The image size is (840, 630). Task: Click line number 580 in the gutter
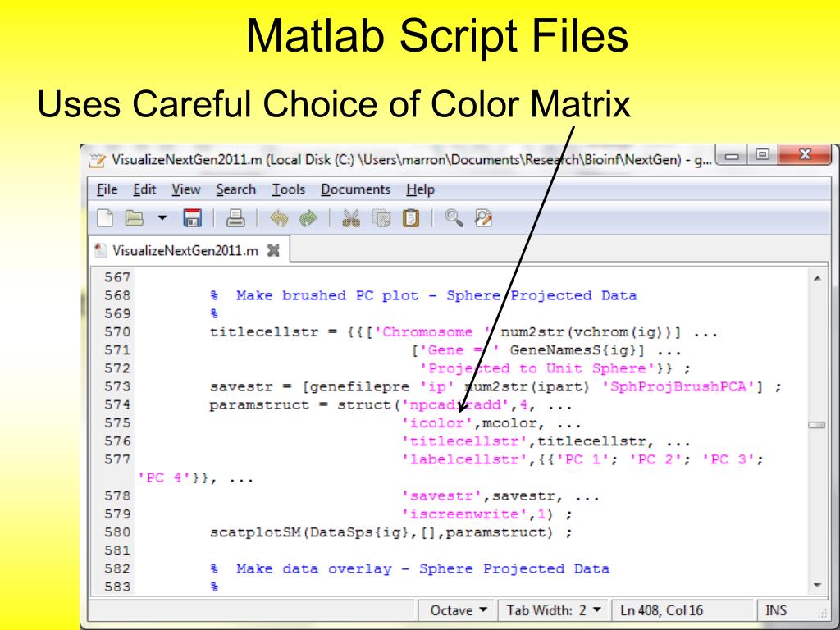[x=117, y=532]
